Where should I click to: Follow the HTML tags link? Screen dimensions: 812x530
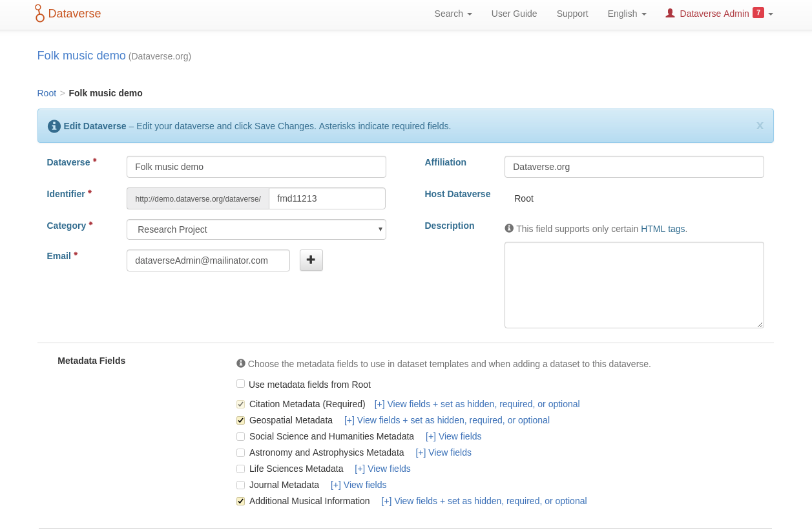pos(663,229)
